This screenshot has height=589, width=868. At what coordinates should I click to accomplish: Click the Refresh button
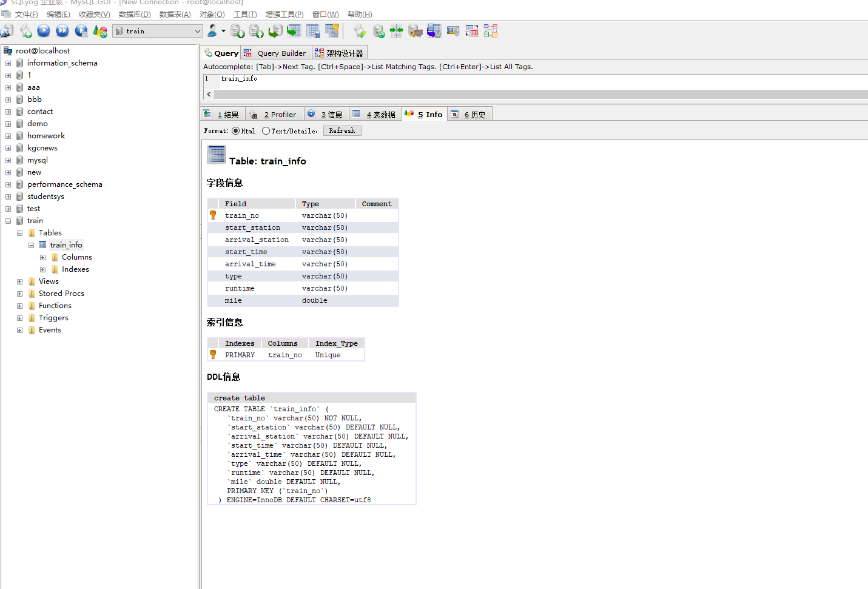342,131
